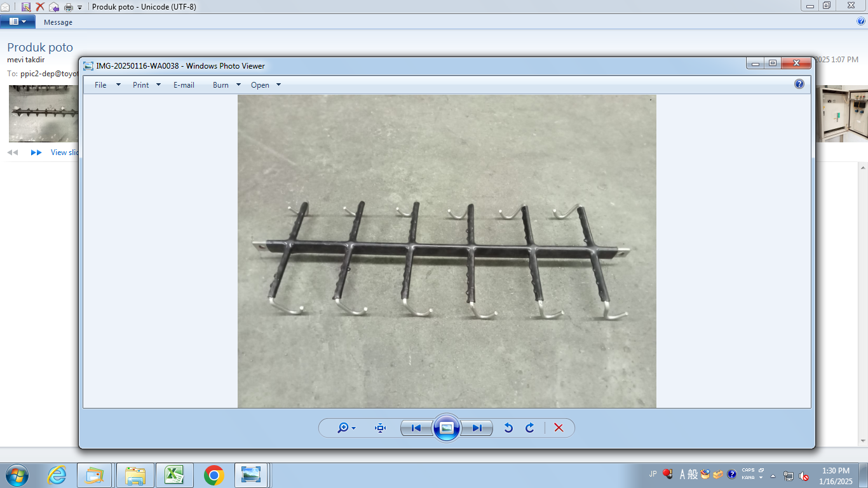868x488 pixels.
Task: Click the electrical panel attachment thumbnail
Action: coord(842,114)
